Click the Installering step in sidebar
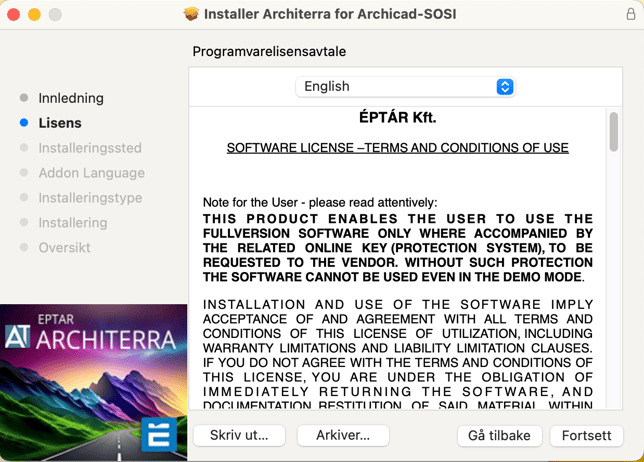Viewport: 644px width, 462px height. [x=73, y=223]
